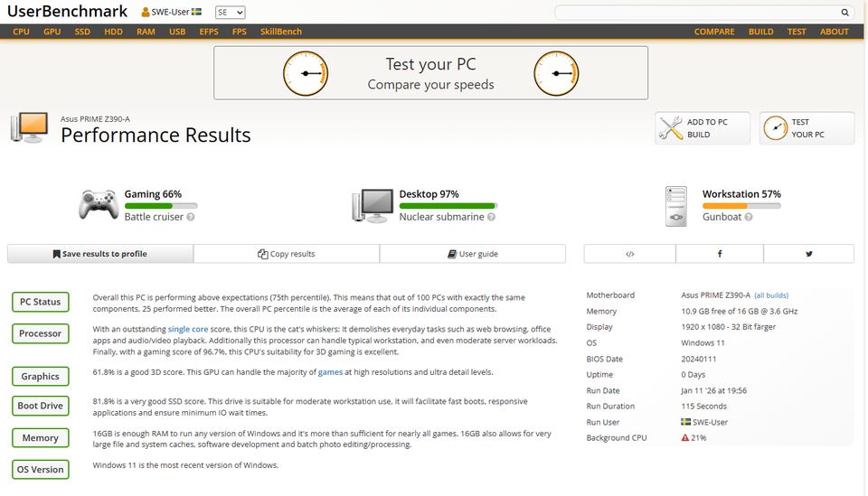Click the red warning icon by Background CPU
The width and height of the screenshot is (868, 496).
coord(684,437)
